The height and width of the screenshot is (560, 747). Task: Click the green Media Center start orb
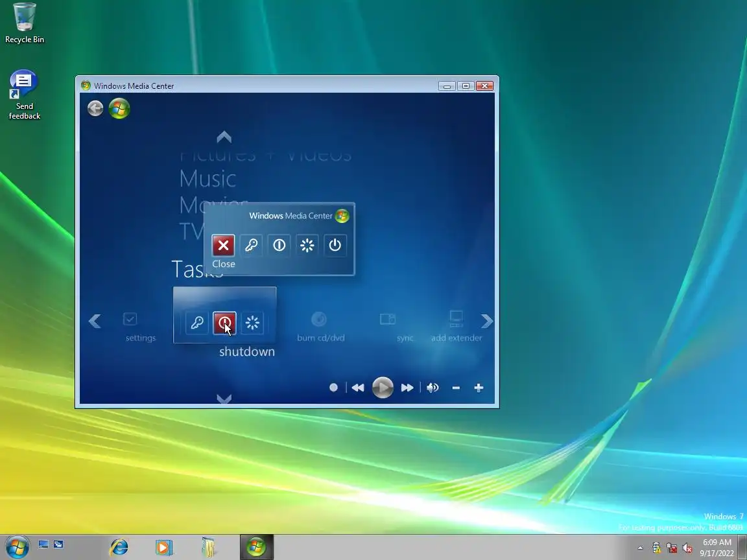click(119, 108)
